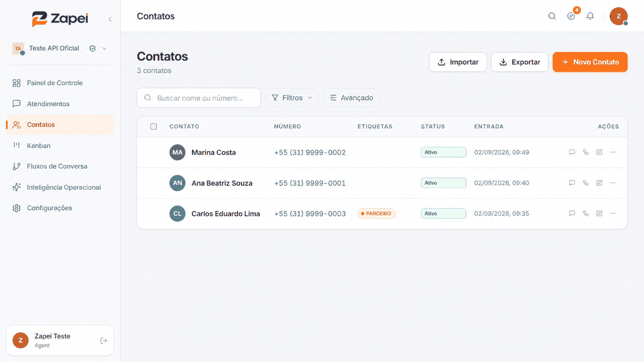
Task: Click Ana Beatriz Souza's Ativo status badge
Action: click(x=443, y=183)
